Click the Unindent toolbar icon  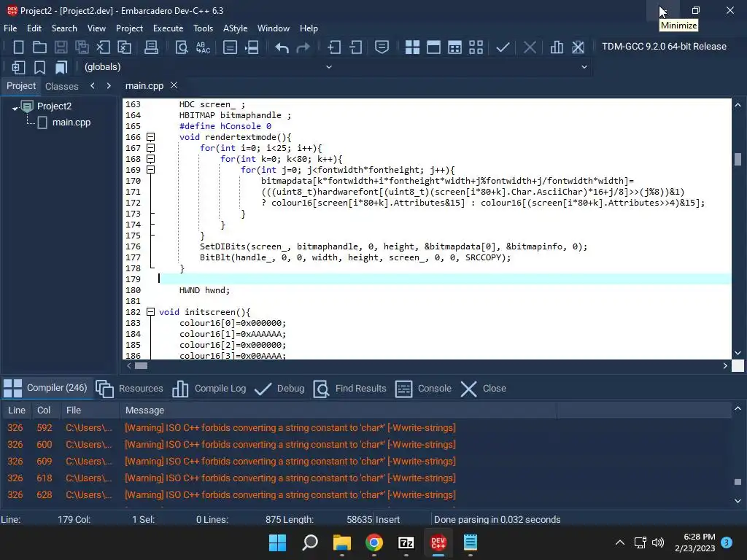(x=355, y=47)
